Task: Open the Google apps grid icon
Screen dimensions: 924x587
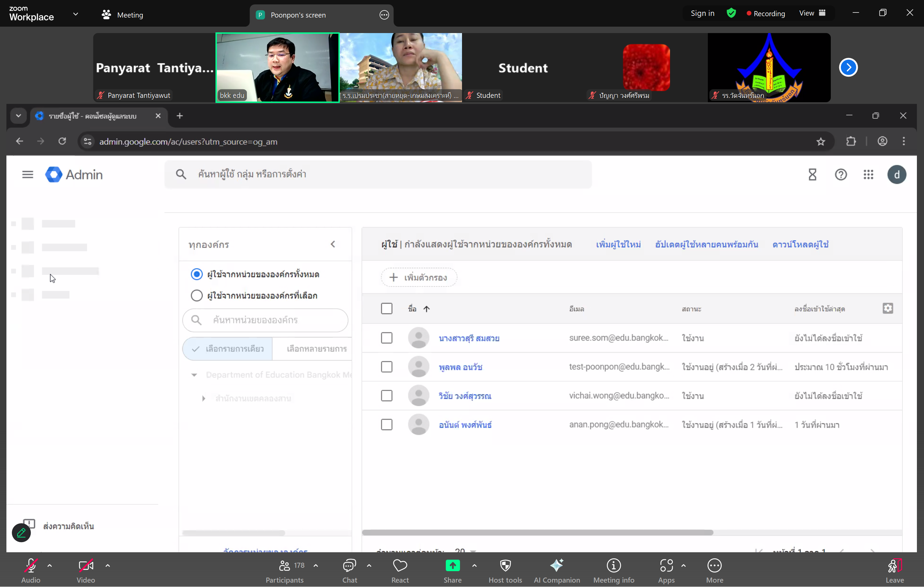Action: click(868, 175)
